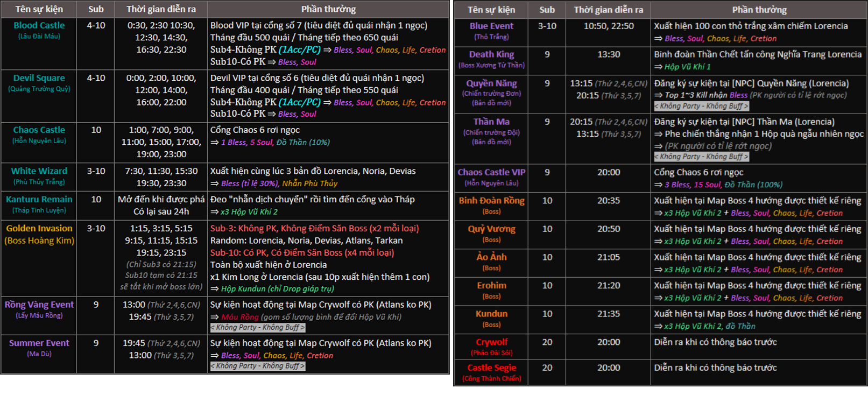
Task: Click the Không Party tag in Thần Ma row
Action: 701,157
